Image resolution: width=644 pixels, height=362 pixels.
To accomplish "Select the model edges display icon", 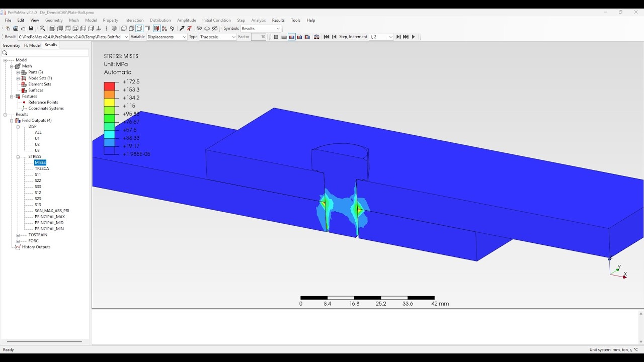I will 139,29.
